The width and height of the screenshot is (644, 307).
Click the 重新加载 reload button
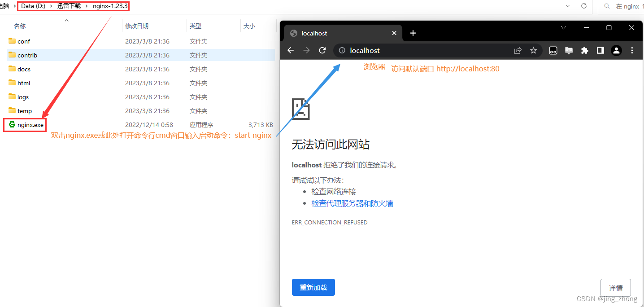(313, 288)
